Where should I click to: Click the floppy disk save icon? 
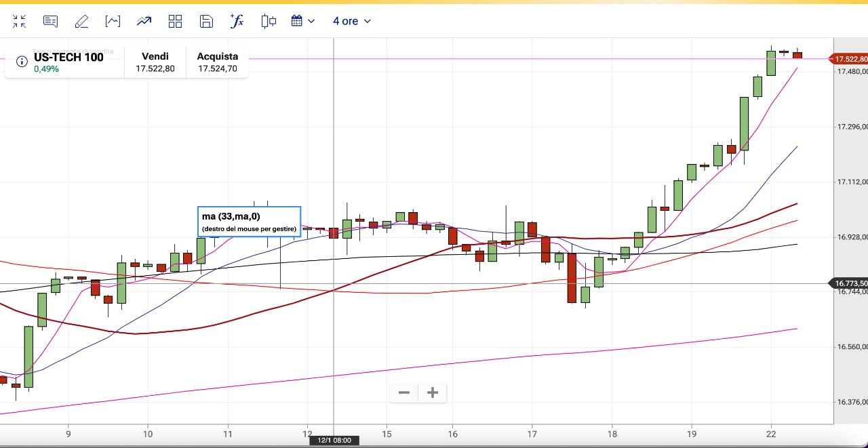coord(206,21)
